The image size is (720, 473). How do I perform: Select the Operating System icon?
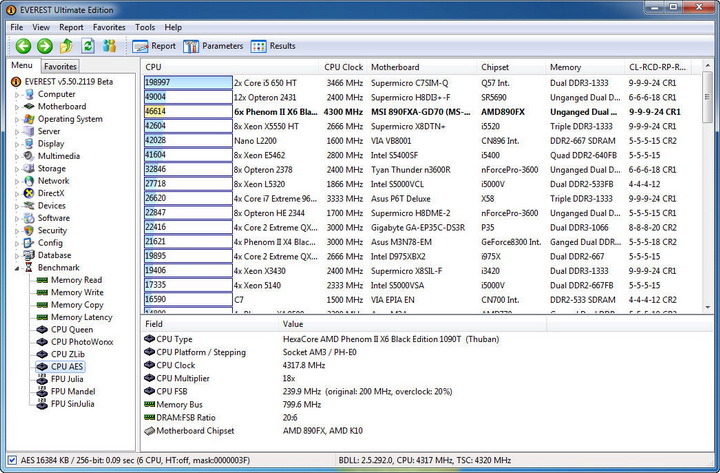click(29, 119)
